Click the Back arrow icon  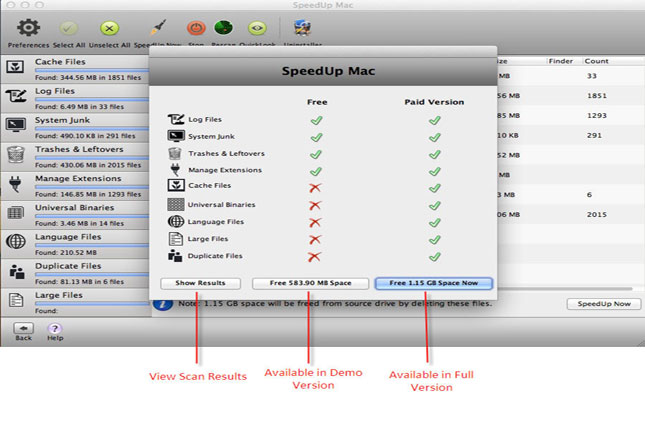click(x=23, y=328)
